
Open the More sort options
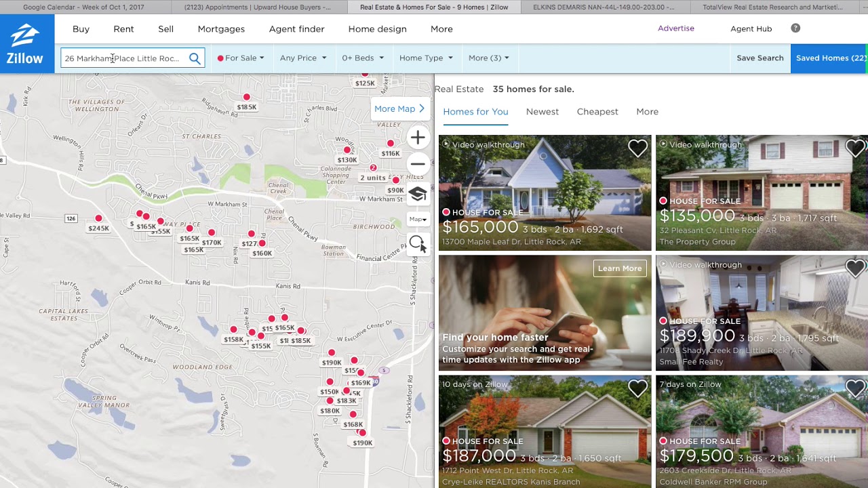click(647, 112)
